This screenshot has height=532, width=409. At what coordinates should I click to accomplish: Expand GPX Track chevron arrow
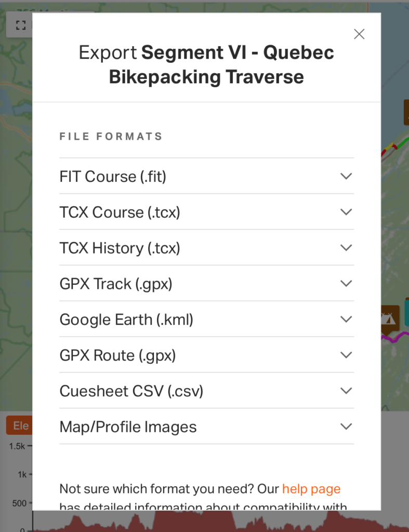(346, 284)
